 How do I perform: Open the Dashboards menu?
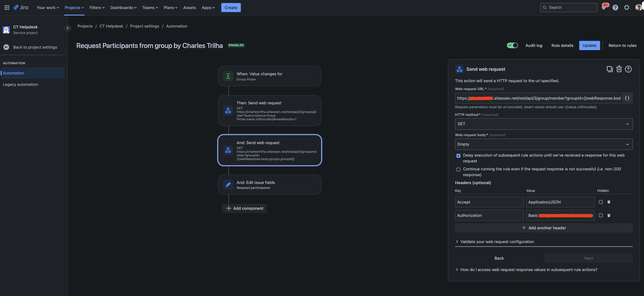(123, 8)
